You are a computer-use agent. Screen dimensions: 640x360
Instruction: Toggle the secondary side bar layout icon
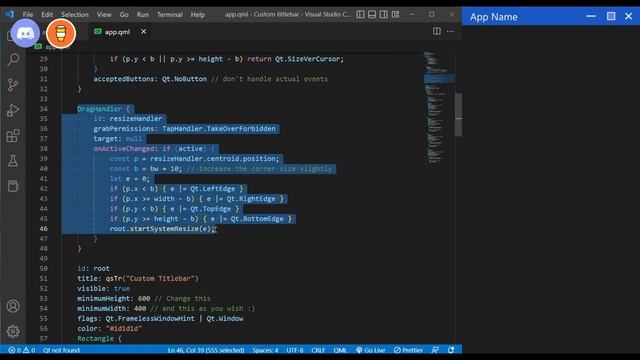click(x=384, y=14)
